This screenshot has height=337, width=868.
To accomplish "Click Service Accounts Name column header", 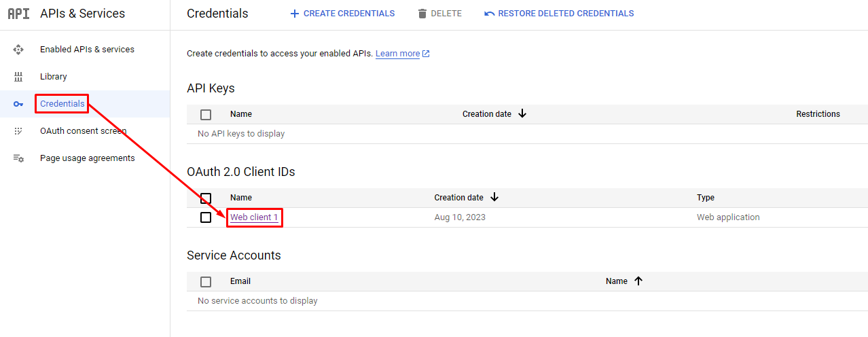I will tap(617, 281).
